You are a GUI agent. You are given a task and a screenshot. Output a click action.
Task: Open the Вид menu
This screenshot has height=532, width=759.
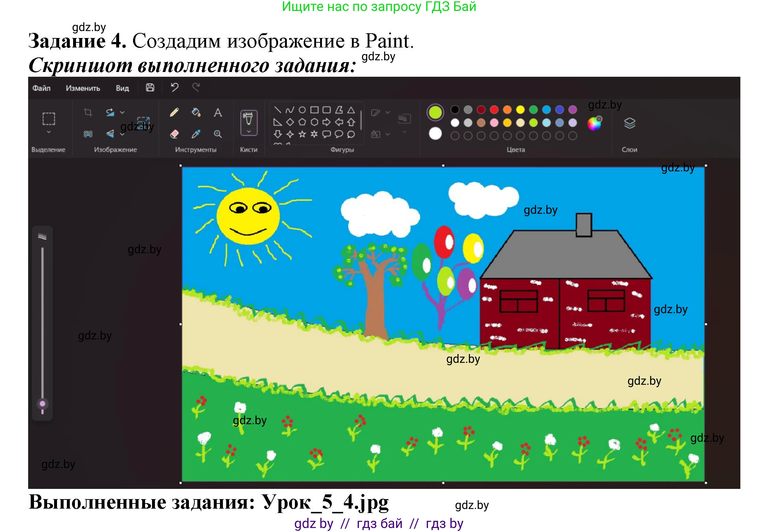pyautogui.click(x=122, y=88)
